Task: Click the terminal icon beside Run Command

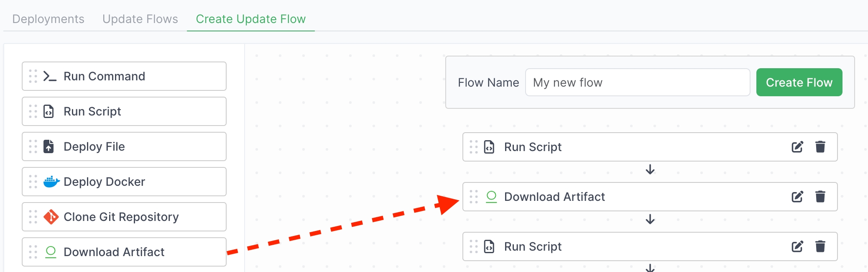Action: coord(50,76)
